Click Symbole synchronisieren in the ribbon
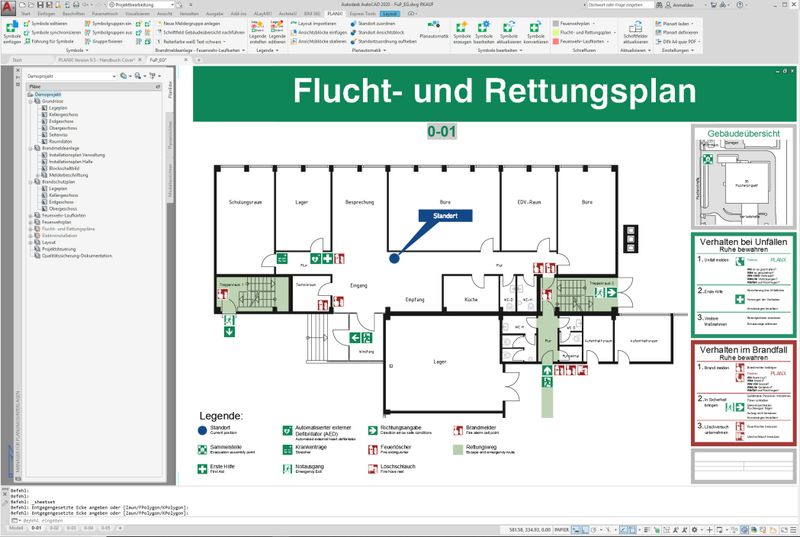 (x=53, y=32)
